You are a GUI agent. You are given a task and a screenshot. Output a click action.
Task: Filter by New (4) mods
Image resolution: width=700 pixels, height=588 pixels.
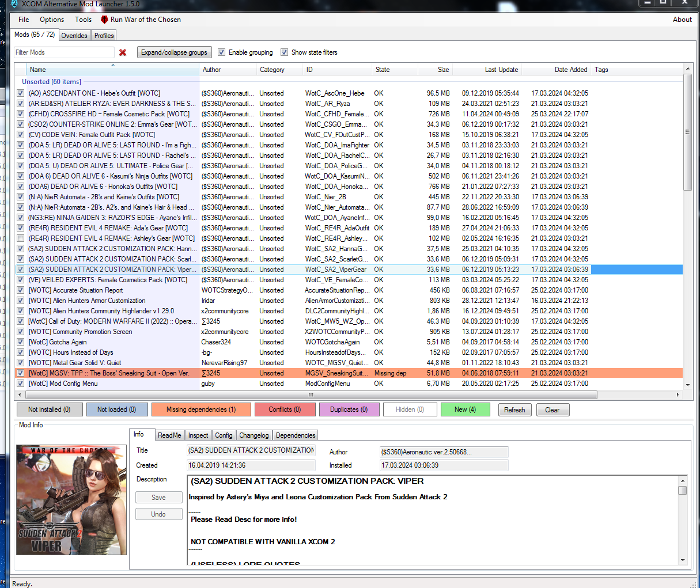(x=465, y=409)
